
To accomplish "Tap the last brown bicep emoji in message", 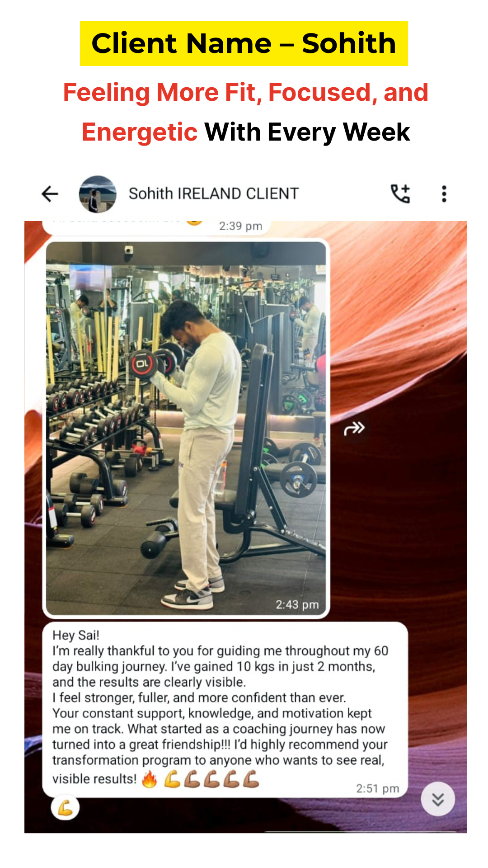I will (x=251, y=779).
